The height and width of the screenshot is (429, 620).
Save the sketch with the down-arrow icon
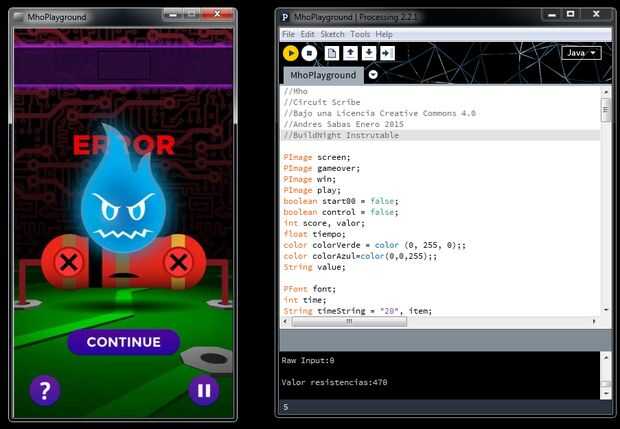click(x=369, y=53)
